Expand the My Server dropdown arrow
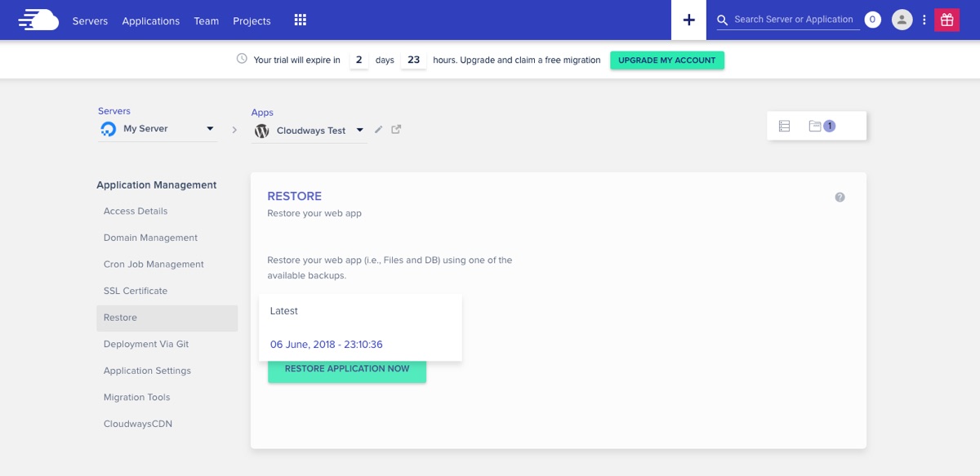Screen dimensions: 980x476 pos(210,129)
